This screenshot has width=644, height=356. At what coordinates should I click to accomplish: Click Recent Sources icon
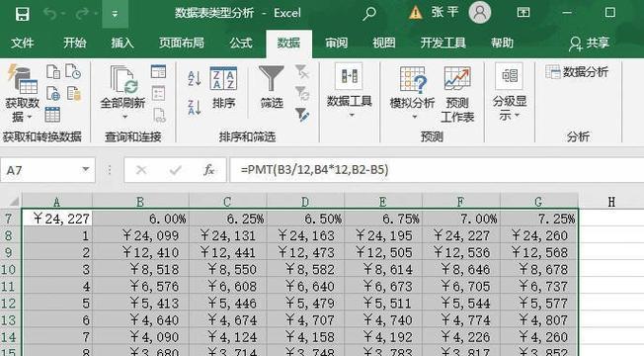point(73,71)
